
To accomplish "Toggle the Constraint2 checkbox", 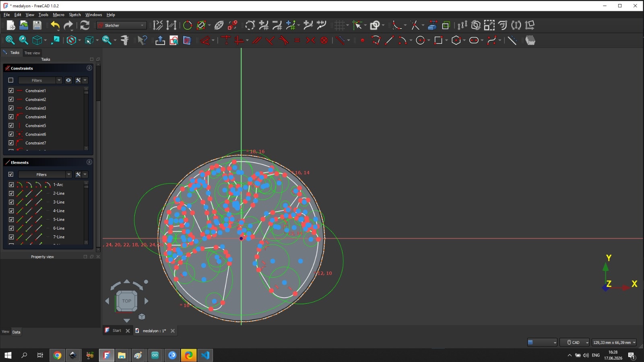I will [11, 99].
